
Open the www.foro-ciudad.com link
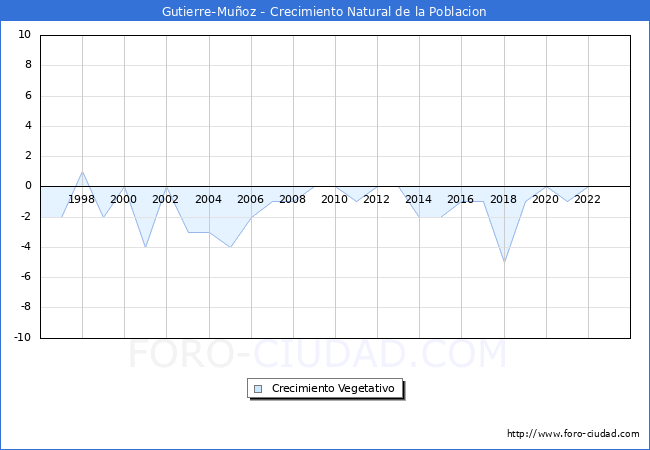[573, 434]
